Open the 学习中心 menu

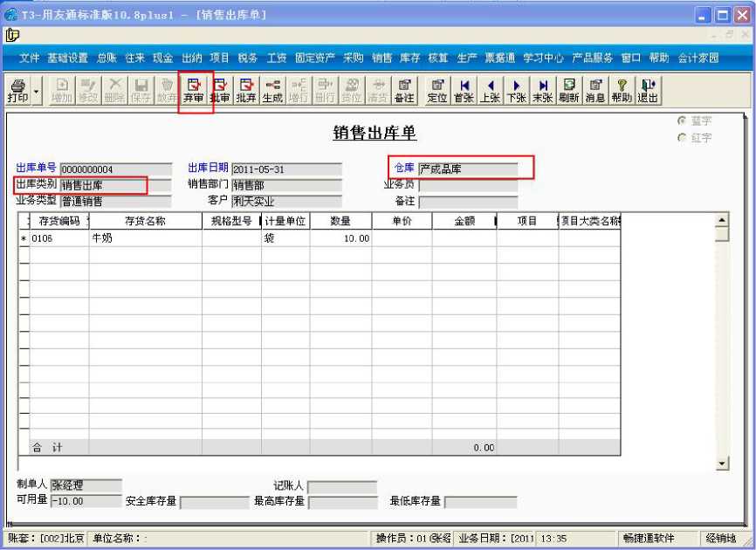[543, 58]
